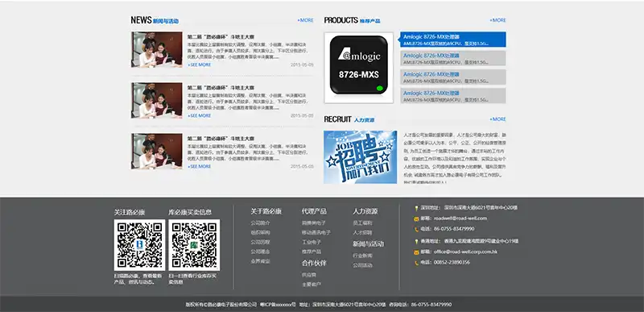Select the highlighted blue Amlogic 8726-MX product row
Image resolution: width=644 pixels, height=312 pixels.
[452, 40]
